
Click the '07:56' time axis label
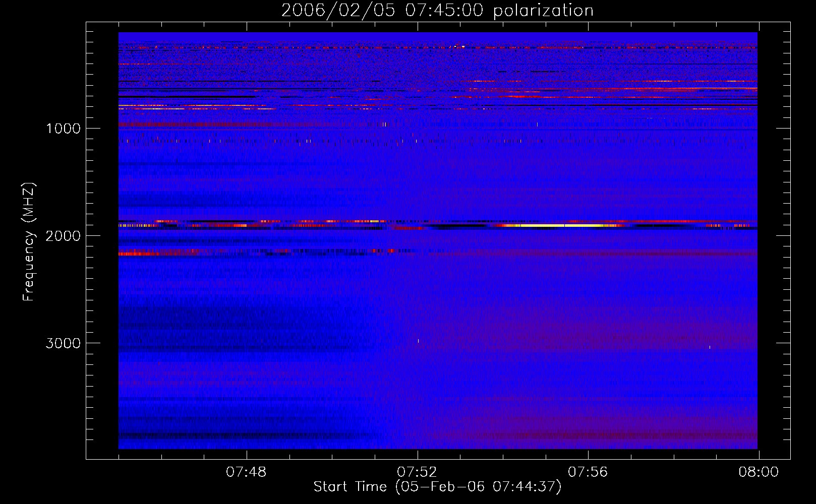(x=588, y=472)
